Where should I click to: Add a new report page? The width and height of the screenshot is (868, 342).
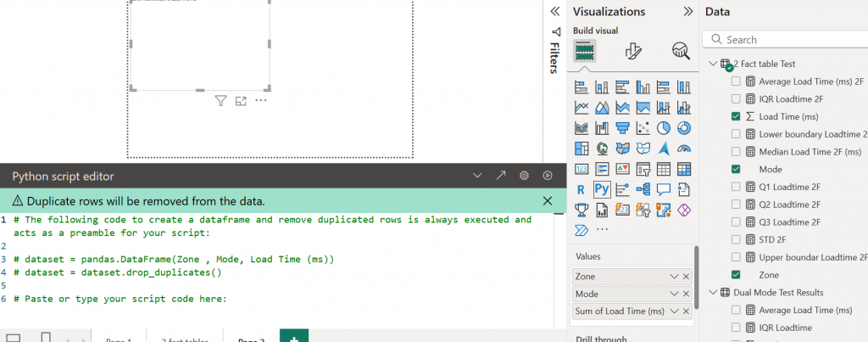coord(293,339)
